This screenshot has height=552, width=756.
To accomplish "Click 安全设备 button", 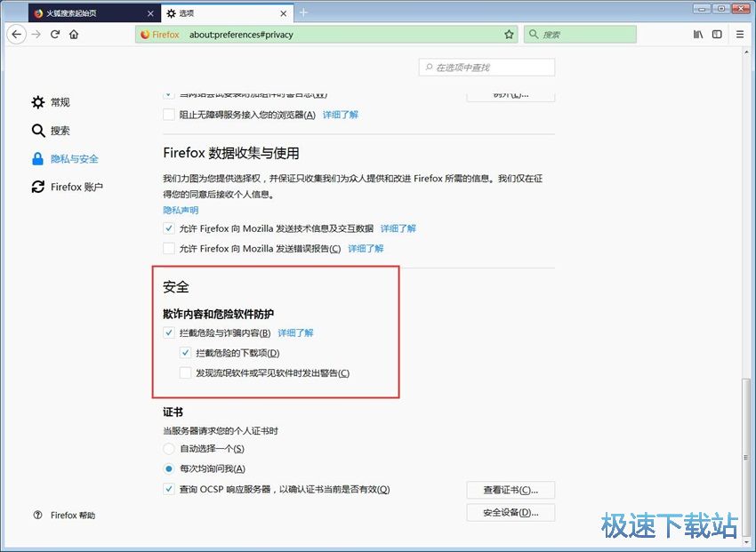I will coord(511,513).
